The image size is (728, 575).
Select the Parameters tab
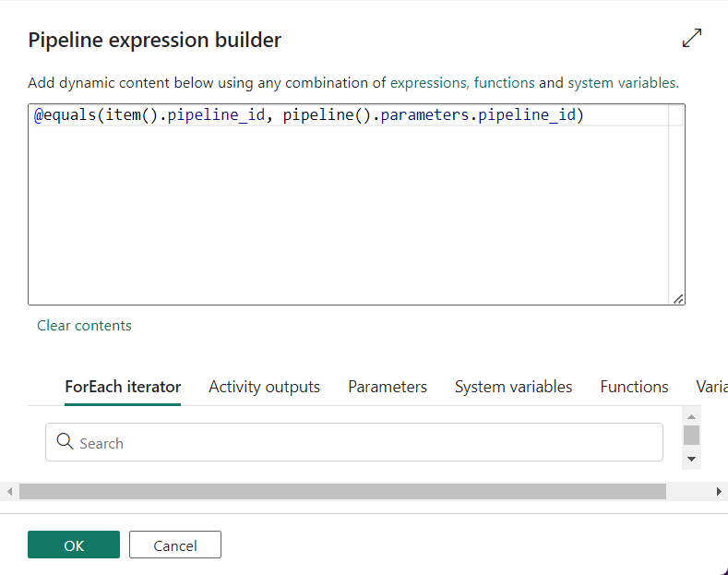tap(387, 387)
